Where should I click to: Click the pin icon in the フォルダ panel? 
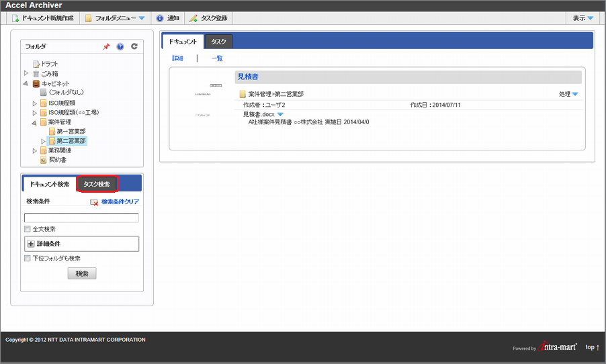pos(106,47)
